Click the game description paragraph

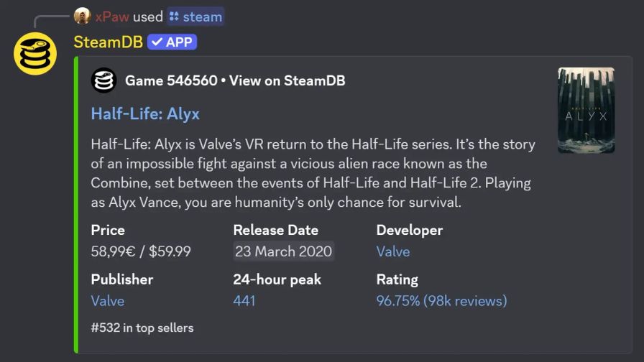313,173
